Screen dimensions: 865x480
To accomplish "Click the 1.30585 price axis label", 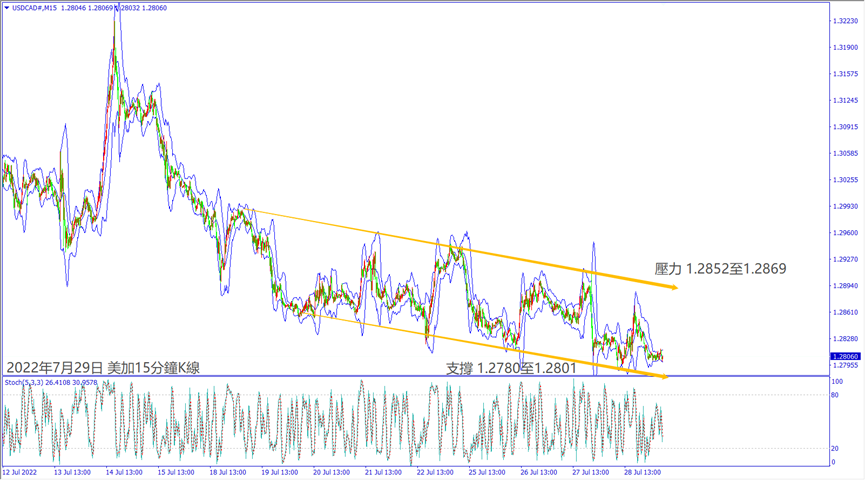I will [846, 154].
